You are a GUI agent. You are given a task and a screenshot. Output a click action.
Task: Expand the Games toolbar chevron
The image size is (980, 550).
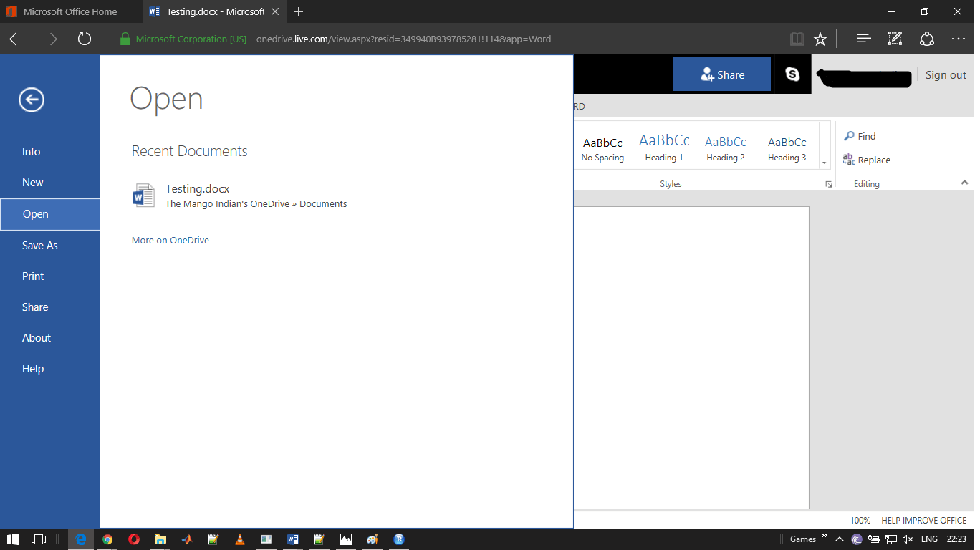click(824, 536)
